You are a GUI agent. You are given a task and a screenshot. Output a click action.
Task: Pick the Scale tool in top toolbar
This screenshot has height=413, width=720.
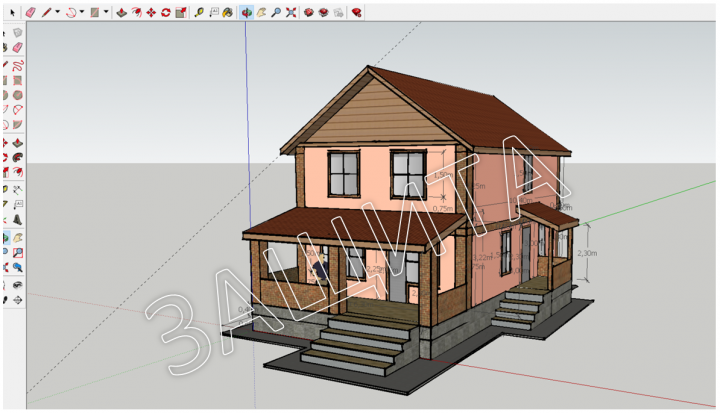181,12
